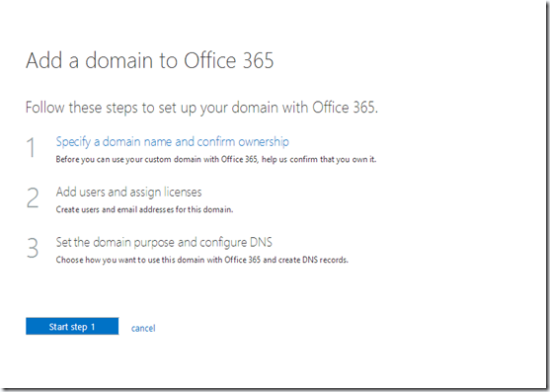The height and width of the screenshot is (392, 550).
Task: Click 'Follow these steps to set up your domain' text
Action: (x=201, y=108)
